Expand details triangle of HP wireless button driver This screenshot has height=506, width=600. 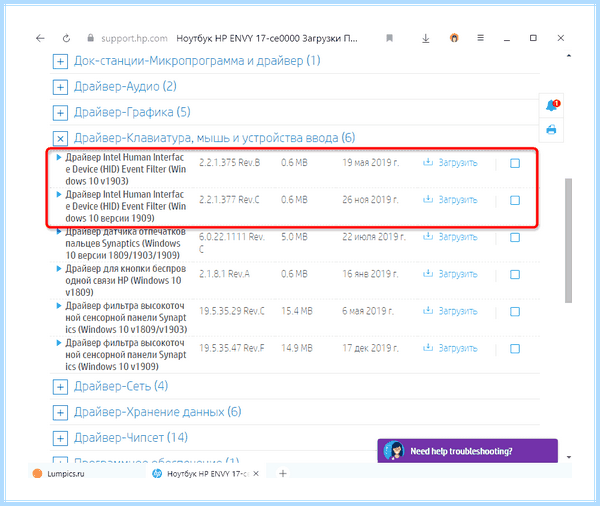click(x=59, y=269)
